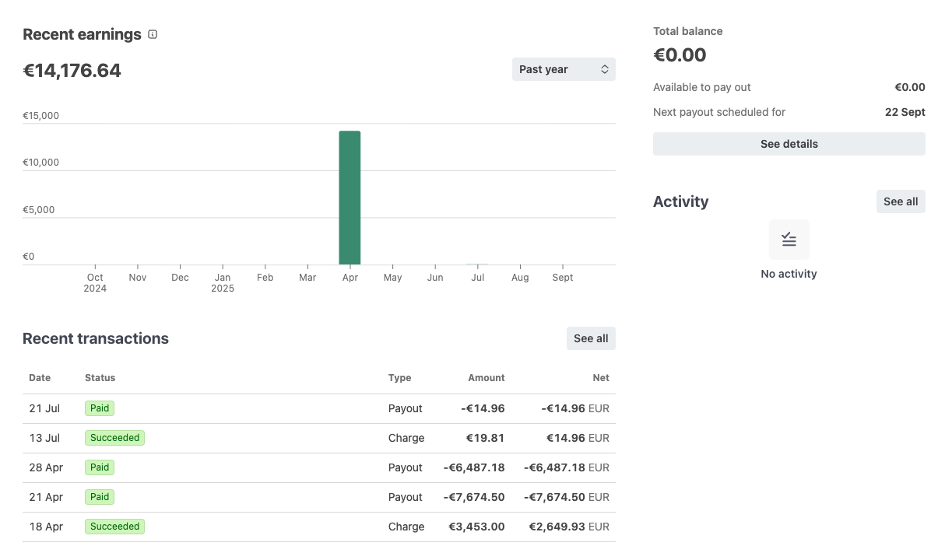Screen dimensions: 938x560
Task: Open See all for Activity
Action: pos(901,201)
